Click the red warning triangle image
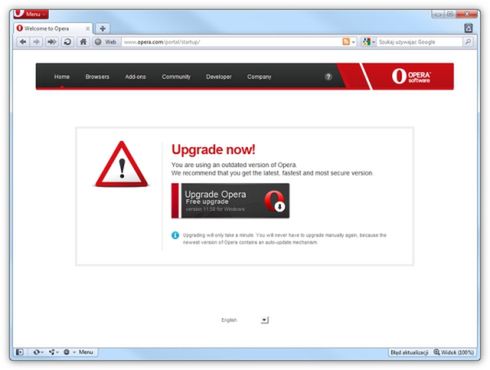 click(x=122, y=164)
